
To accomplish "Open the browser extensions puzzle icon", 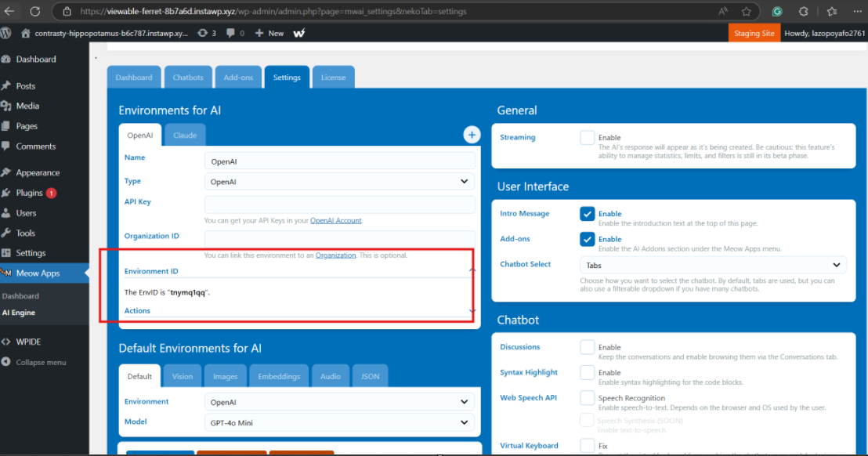I will click(x=804, y=11).
